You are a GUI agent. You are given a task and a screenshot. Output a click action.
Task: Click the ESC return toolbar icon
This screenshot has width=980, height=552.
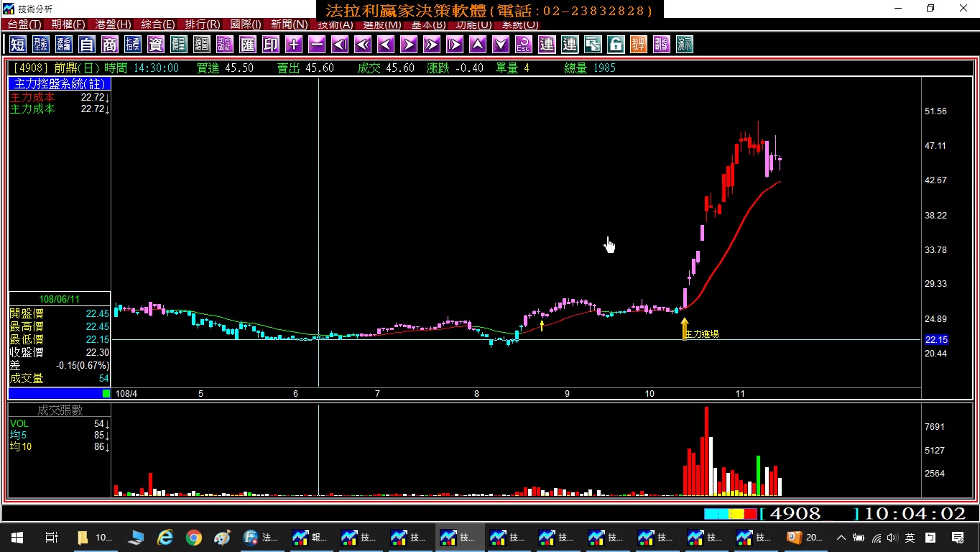pyautogui.click(x=524, y=45)
